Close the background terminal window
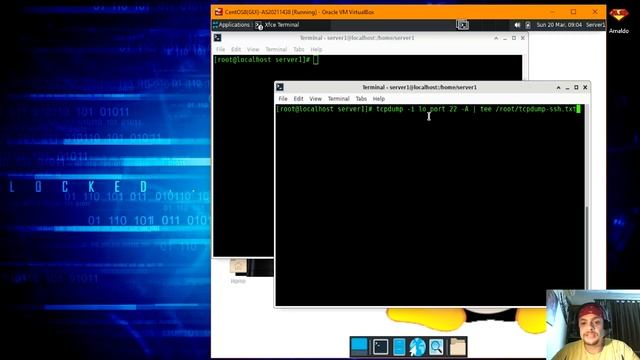Screen dimensions: 640x360 (523, 38)
